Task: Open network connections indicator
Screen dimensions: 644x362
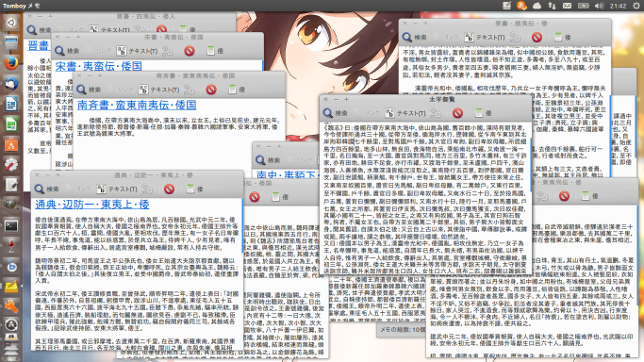Action: [x=552, y=6]
